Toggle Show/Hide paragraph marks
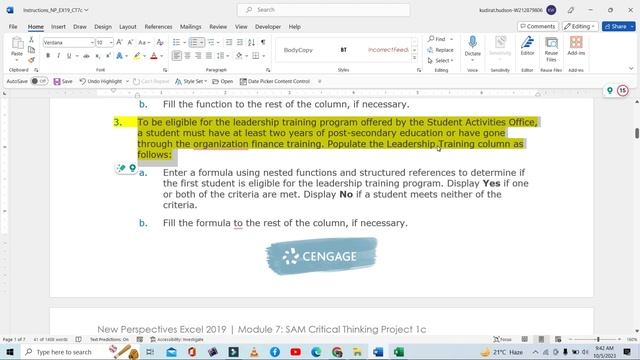Screen dimensions: 640x360 (x=263, y=42)
